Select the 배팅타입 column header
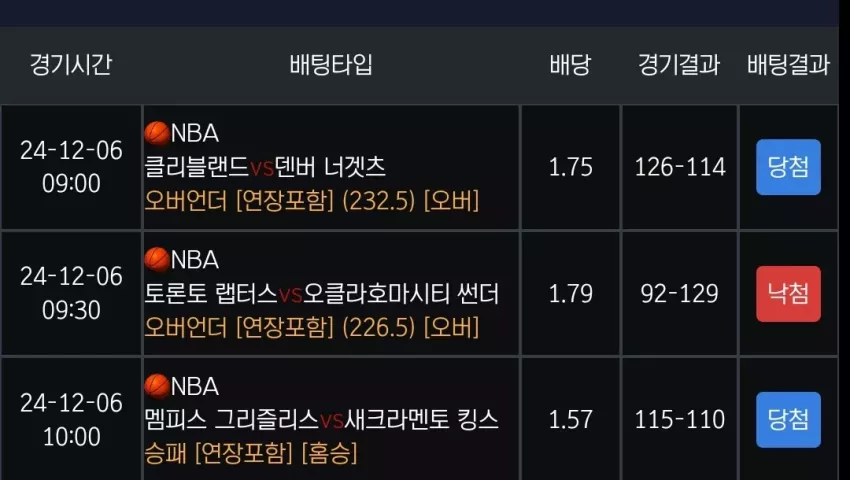Viewport: 850px width, 480px height. pos(331,65)
